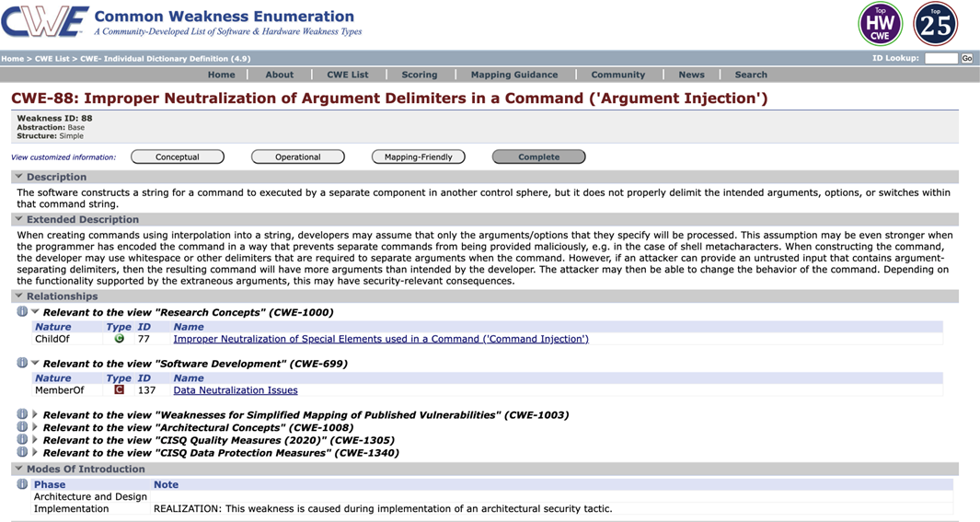Collapse the Research Concepts view relationships

pyautogui.click(x=35, y=311)
